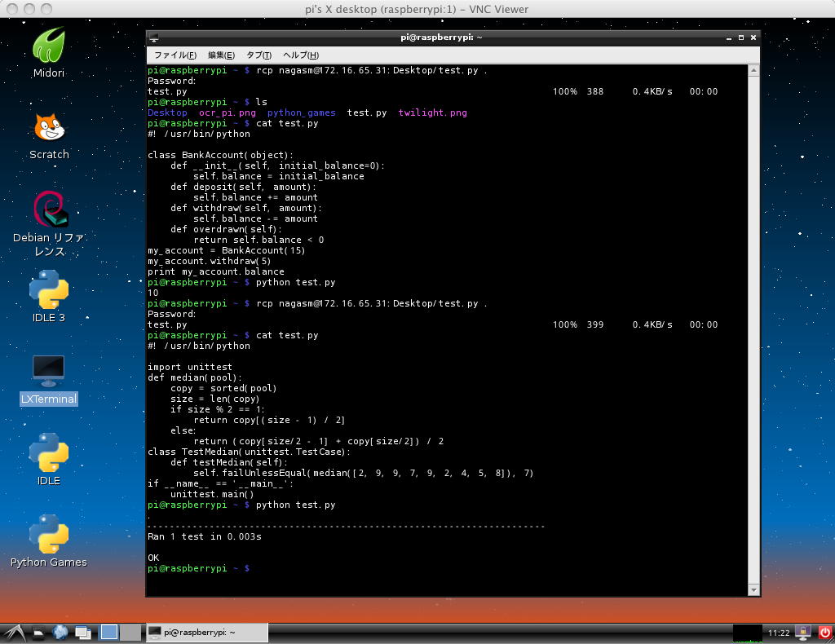
Task: Click the terminal scrollbar down arrow
Action: pyautogui.click(x=753, y=589)
